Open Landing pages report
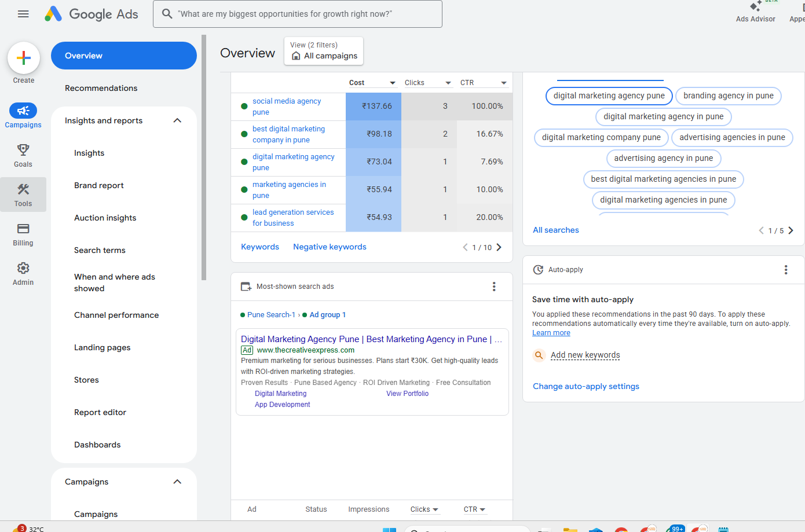The height and width of the screenshot is (532, 805). point(103,347)
